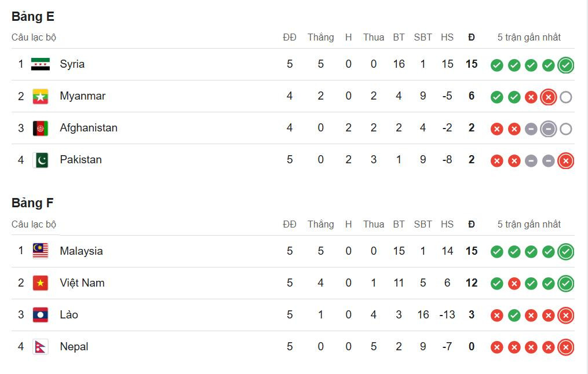588x374 pixels.
Task: Click the Nepal flag icon
Action: point(41,347)
